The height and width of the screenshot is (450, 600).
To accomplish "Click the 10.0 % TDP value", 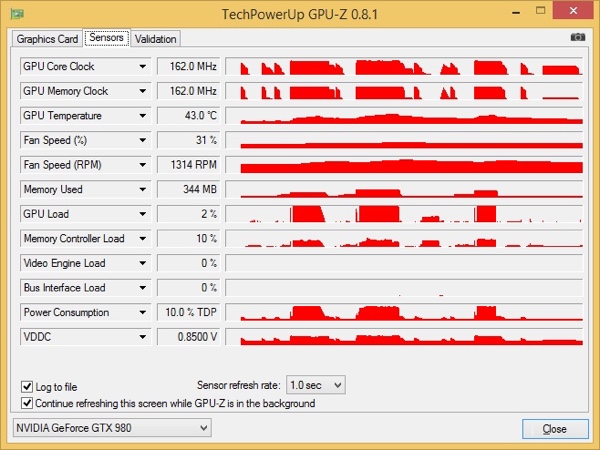I will click(189, 312).
